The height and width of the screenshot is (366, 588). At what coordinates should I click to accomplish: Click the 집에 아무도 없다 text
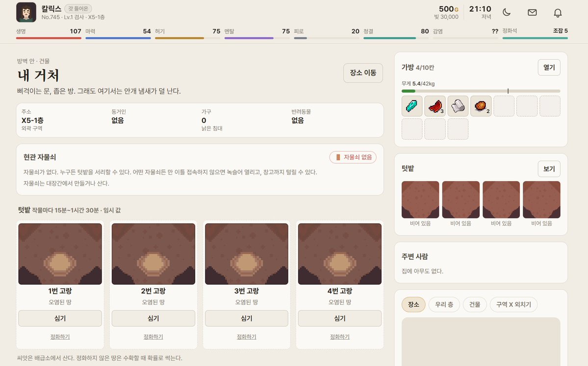pyautogui.click(x=422, y=271)
